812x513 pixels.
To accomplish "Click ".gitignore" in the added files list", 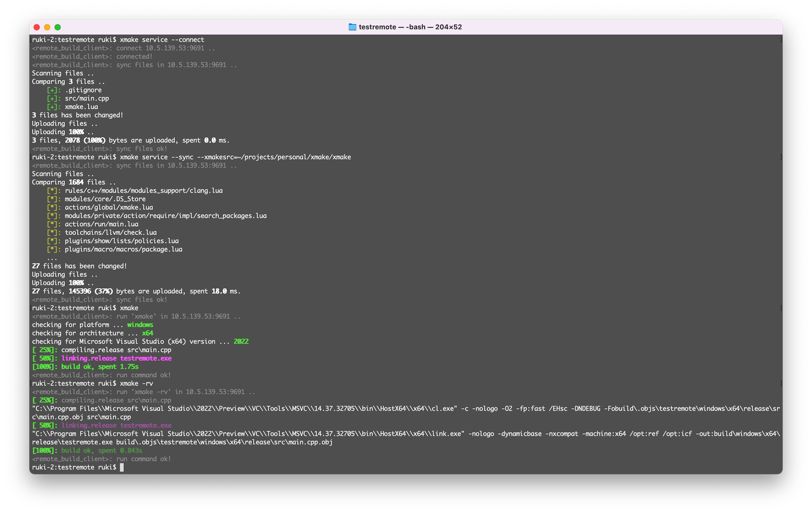I will (83, 90).
